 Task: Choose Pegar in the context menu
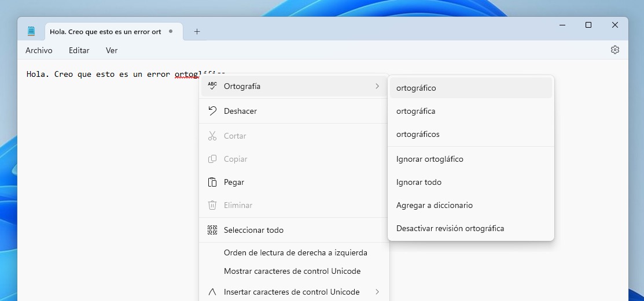click(294, 182)
